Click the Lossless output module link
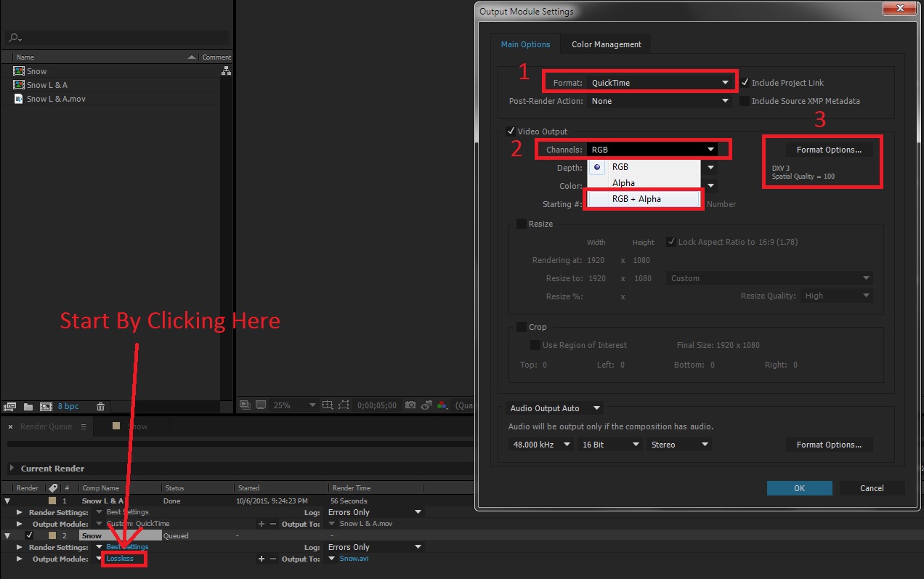This screenshot has width=924, height=579. click(x=120, y=559)
